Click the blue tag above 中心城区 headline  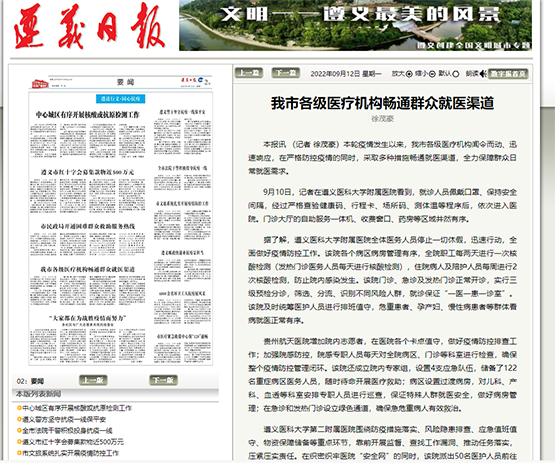tap(120, 99)
